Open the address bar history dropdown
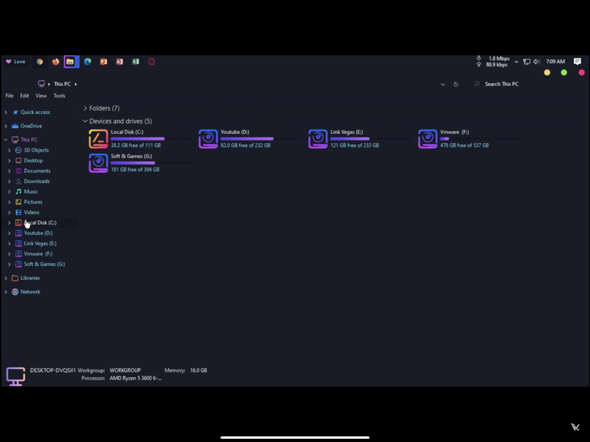This screenshot has width=590, height=442. pyautogui.click(x=443, y=84)
